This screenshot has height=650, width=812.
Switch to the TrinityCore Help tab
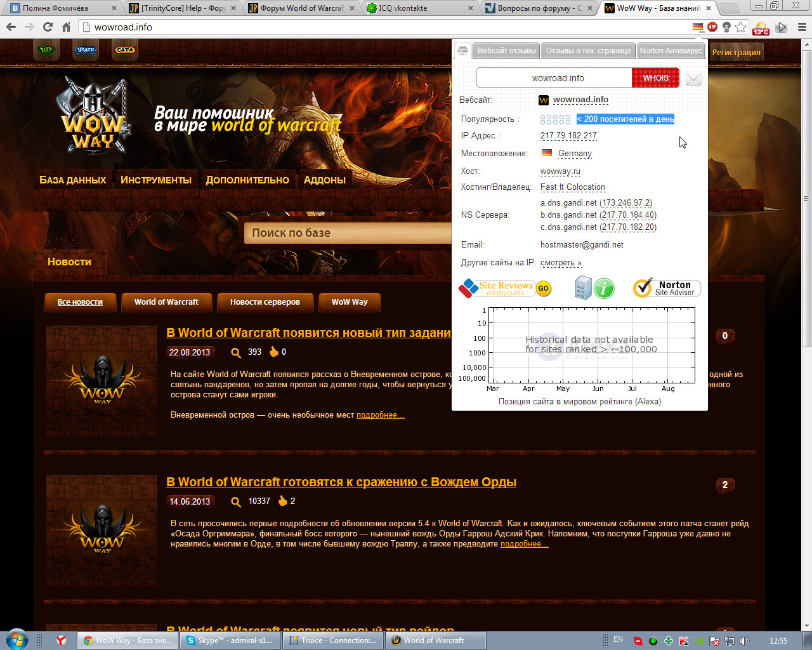coord(183,8)
